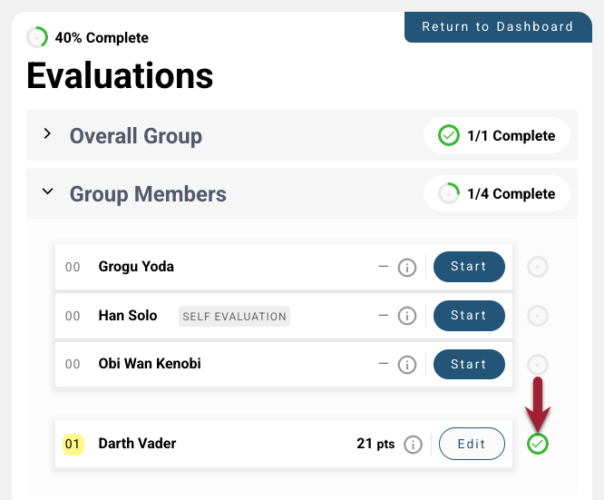This screenshot has width=604, height=500.
Task: Click the info icon beside Darth Vader's points
Action: [413, 444]
